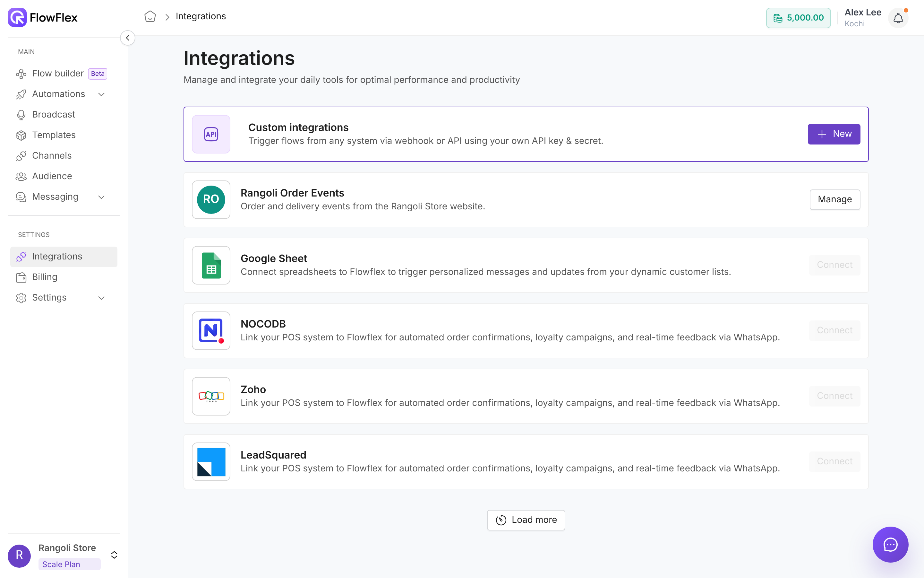Open the chat support bubble

(890, 544)
